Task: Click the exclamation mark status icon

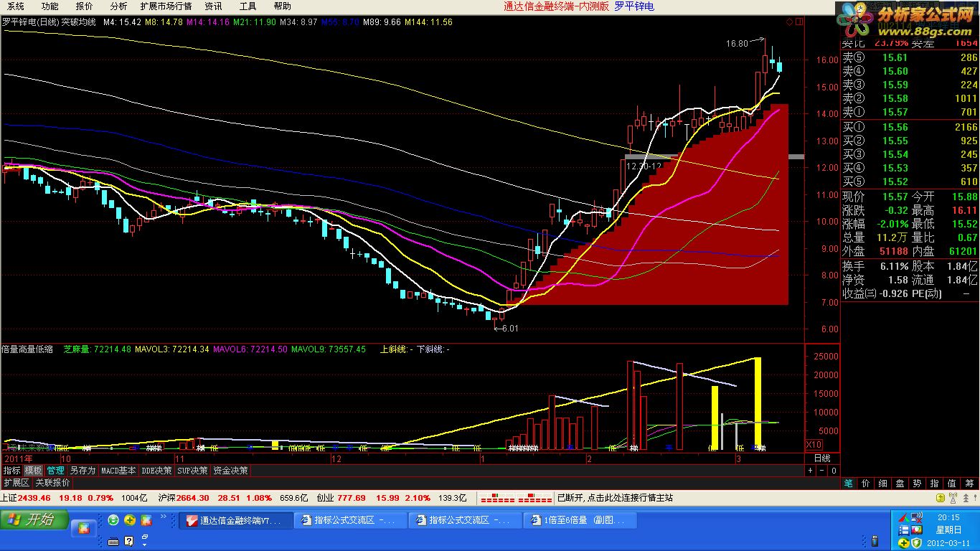Action: 976,497
